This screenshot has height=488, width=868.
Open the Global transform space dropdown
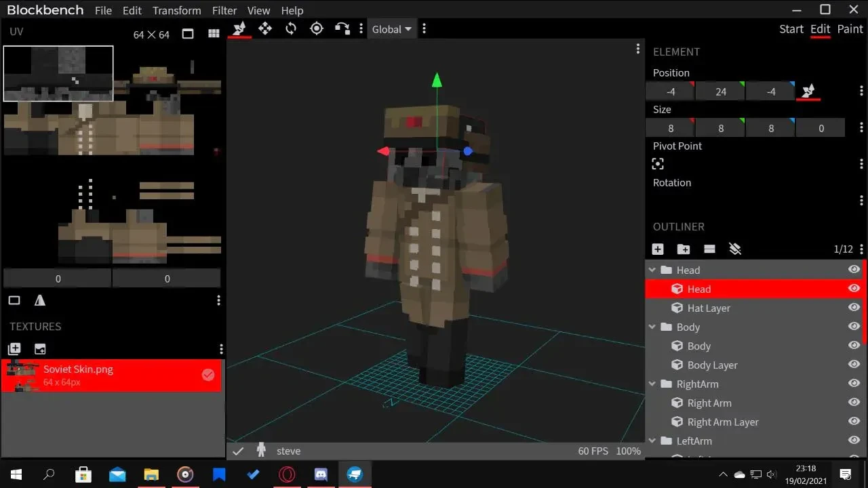pyautogui.click(x=392, y=29)
